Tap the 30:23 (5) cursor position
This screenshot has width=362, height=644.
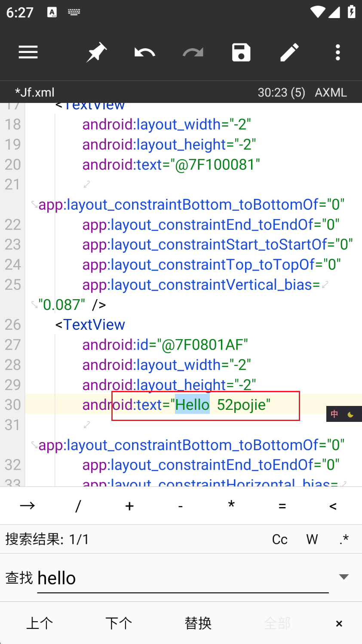click(x=281, y=92)
